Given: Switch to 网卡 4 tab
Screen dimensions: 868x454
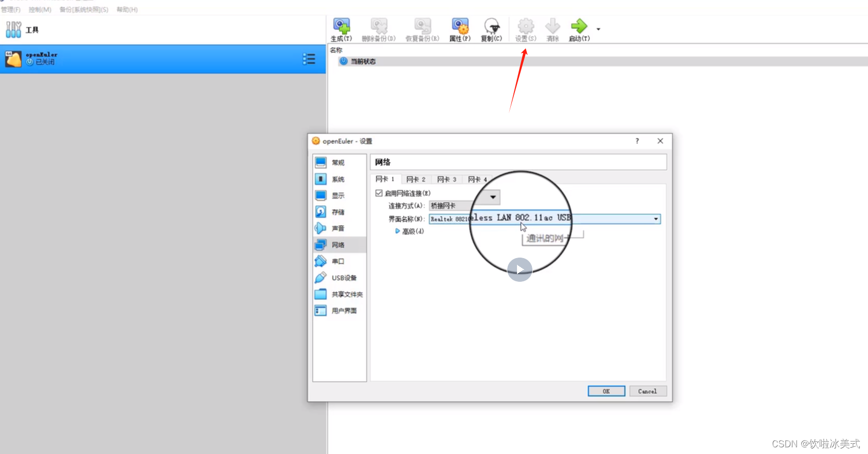Looking at the screenshot, I should (x=477, y=179).
